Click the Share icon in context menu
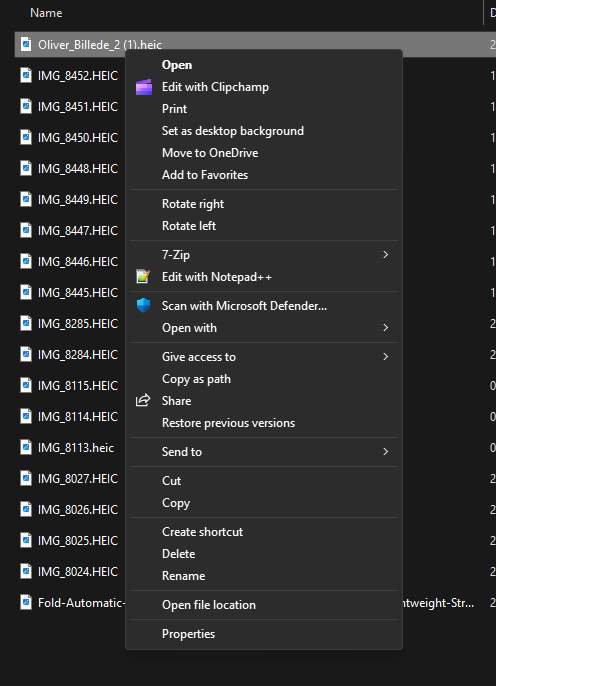 click(x=143, y=401)
